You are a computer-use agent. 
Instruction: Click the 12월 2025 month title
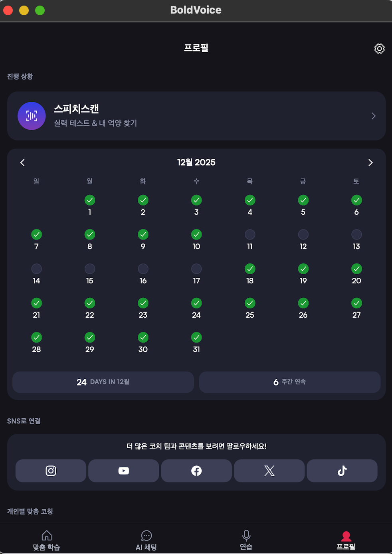click(x=196, y=162)
